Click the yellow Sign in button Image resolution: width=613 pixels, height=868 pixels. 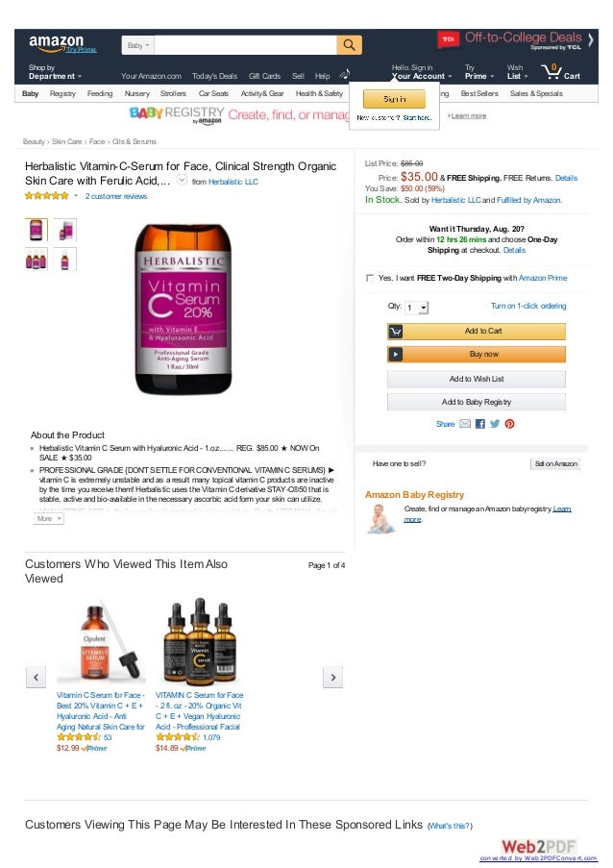coord(395,99)
